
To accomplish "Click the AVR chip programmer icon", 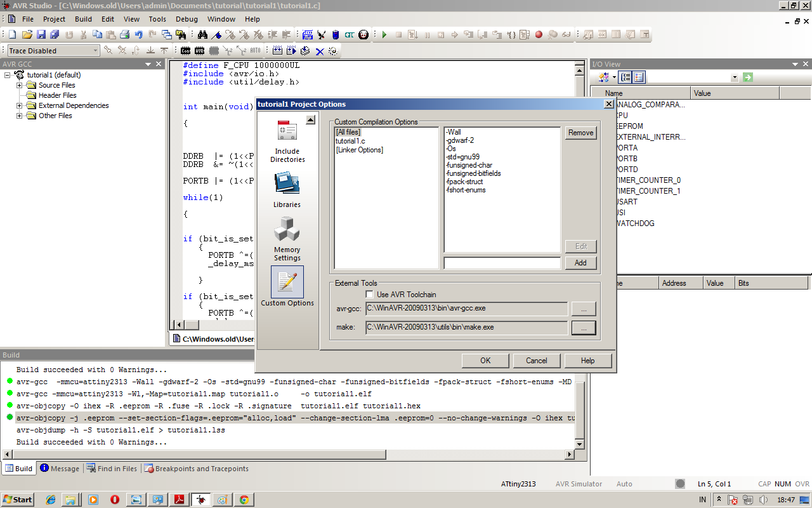I will (200, 50).
